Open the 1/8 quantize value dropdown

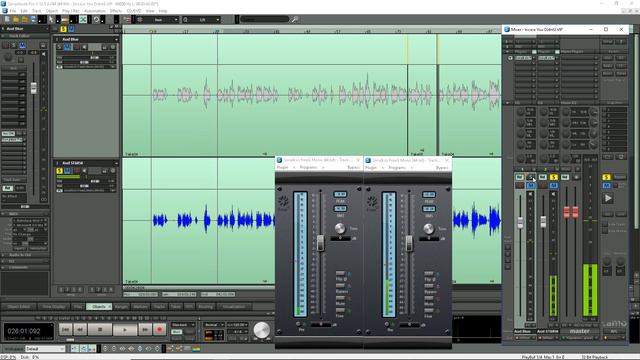tap(202, 20)
